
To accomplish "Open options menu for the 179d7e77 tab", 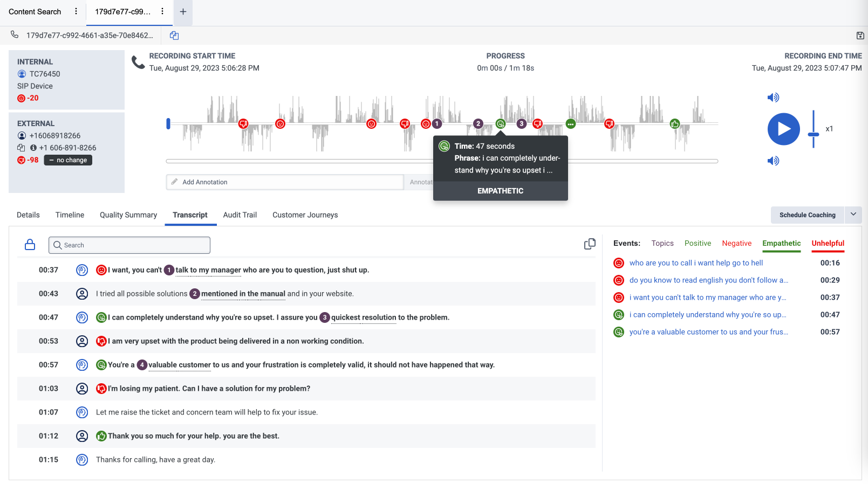I will (162, 11).
